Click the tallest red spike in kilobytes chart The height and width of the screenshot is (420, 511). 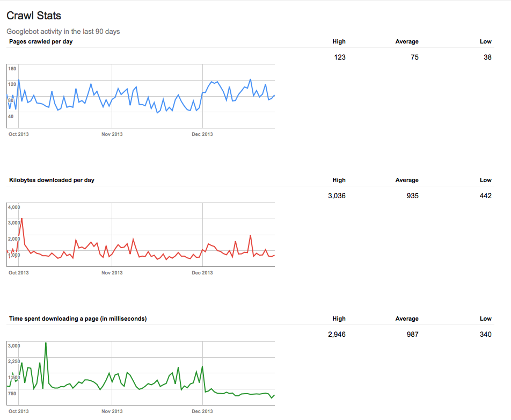click(x=21, y=219)
